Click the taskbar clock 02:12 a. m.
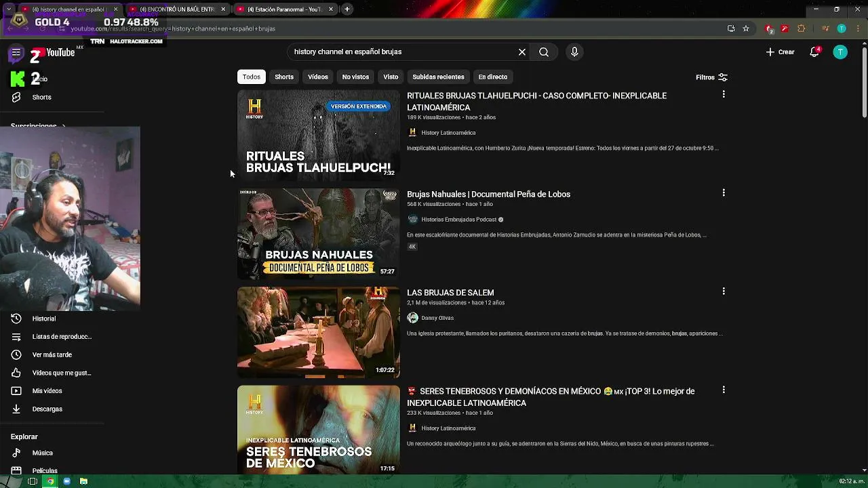The image size is (868, 488). pyautogui.click(x=852, y=481)
